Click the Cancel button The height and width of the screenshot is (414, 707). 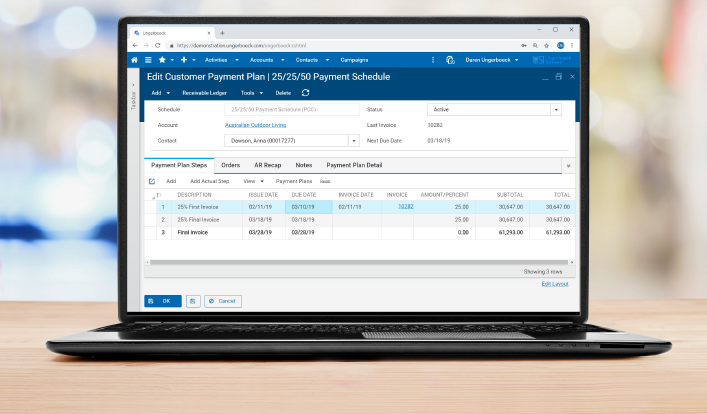[x=223, y=300]
